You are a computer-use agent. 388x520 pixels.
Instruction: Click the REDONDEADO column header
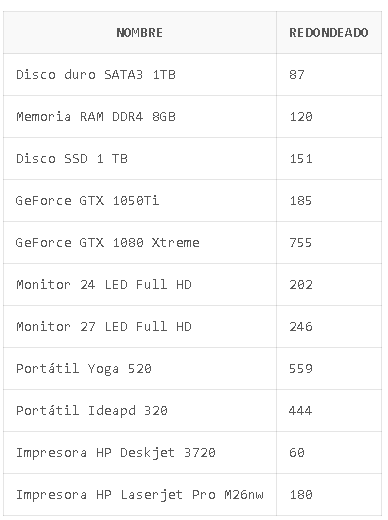[329, 32]
